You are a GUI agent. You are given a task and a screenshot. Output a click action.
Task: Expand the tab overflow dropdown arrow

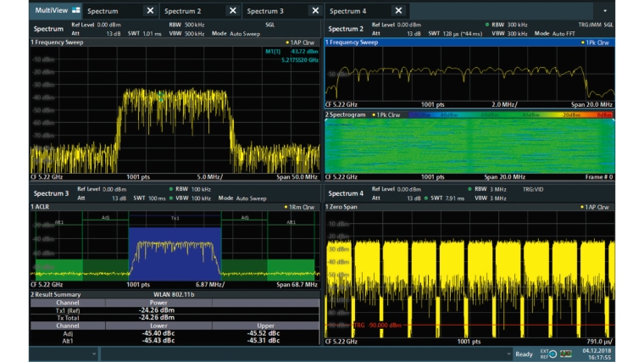tap(605, 11)
